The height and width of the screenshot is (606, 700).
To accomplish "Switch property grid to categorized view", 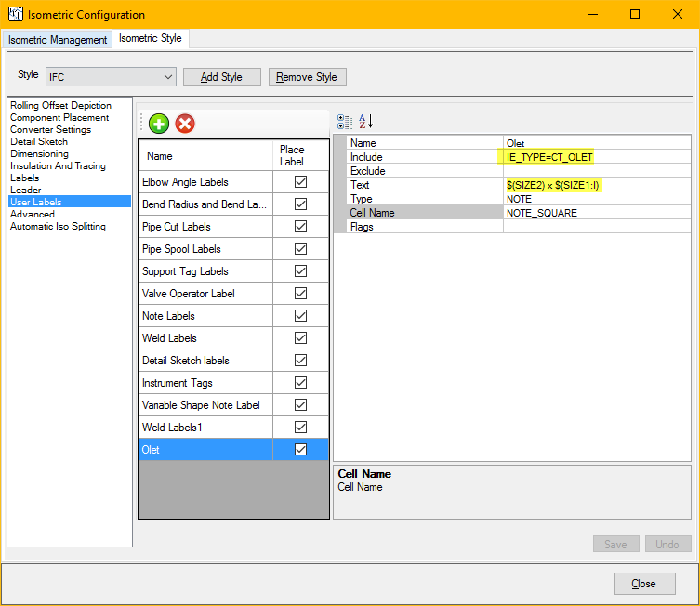I will (x=345, y=122).
